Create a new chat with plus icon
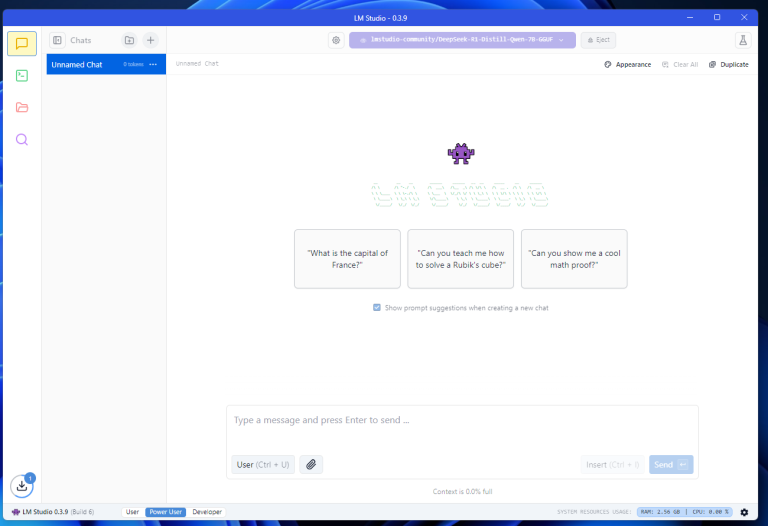 click(x=150, y=40)
